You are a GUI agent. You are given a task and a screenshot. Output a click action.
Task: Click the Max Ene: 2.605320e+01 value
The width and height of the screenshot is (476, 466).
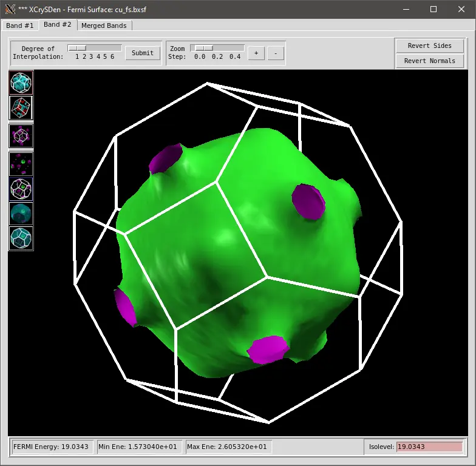point(227,447)
